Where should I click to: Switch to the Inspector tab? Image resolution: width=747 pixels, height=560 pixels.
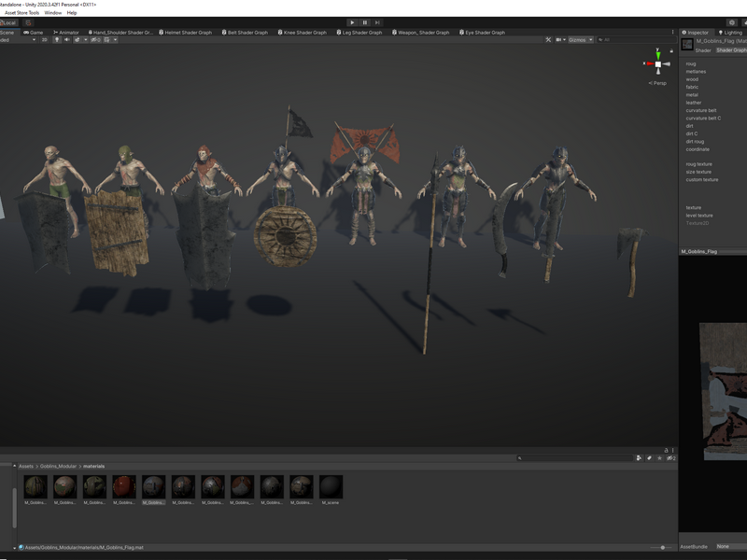point(695,33)
